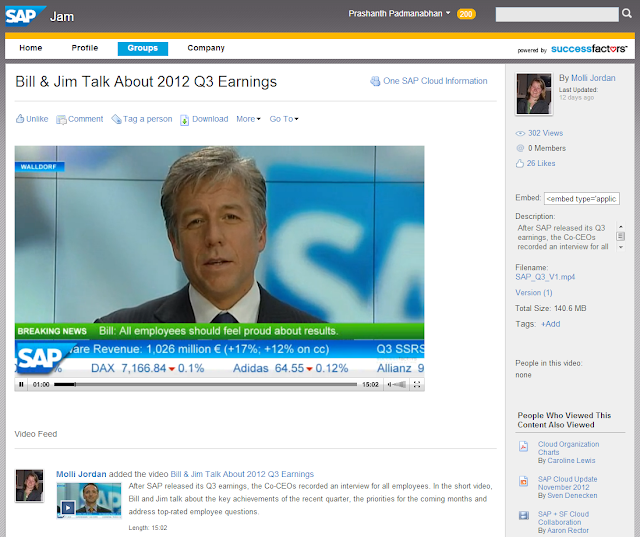
Task: Open Bill & Jim Talk video link in feed
Action: tap(242, 474)
